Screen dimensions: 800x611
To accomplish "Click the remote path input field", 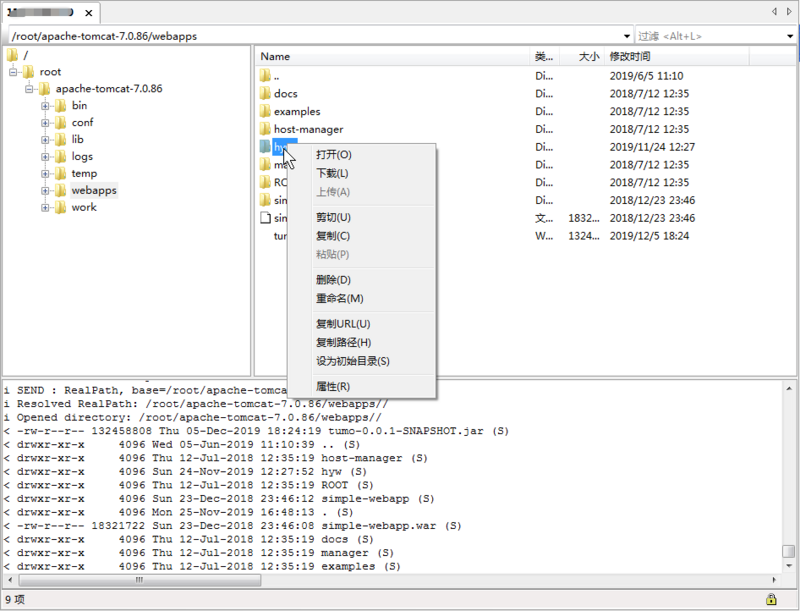I will point(316,36).
